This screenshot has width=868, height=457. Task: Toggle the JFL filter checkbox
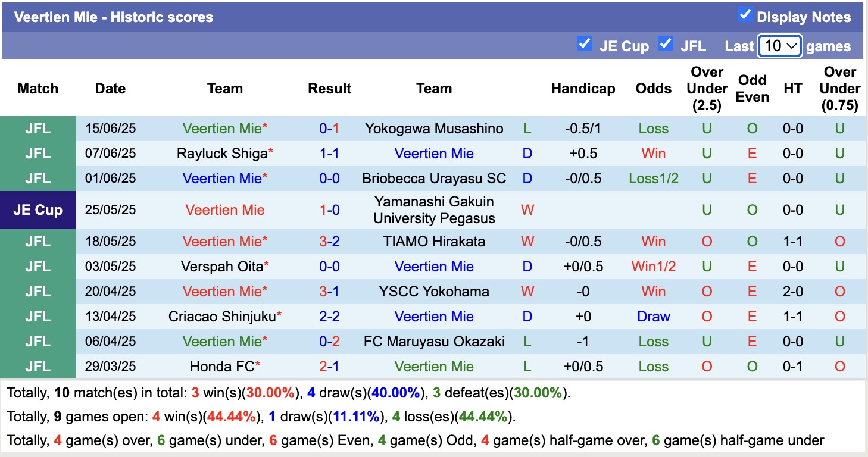(666, 43)
